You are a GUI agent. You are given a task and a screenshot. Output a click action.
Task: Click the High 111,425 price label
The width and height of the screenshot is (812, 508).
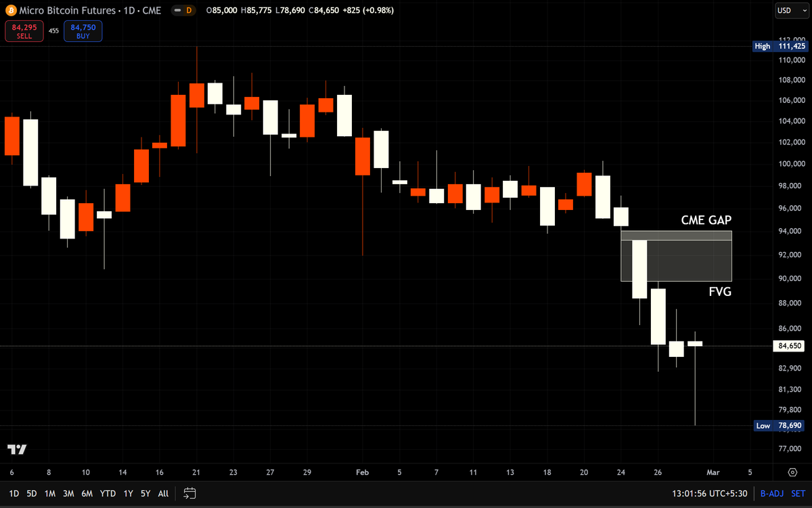[780, 46]
